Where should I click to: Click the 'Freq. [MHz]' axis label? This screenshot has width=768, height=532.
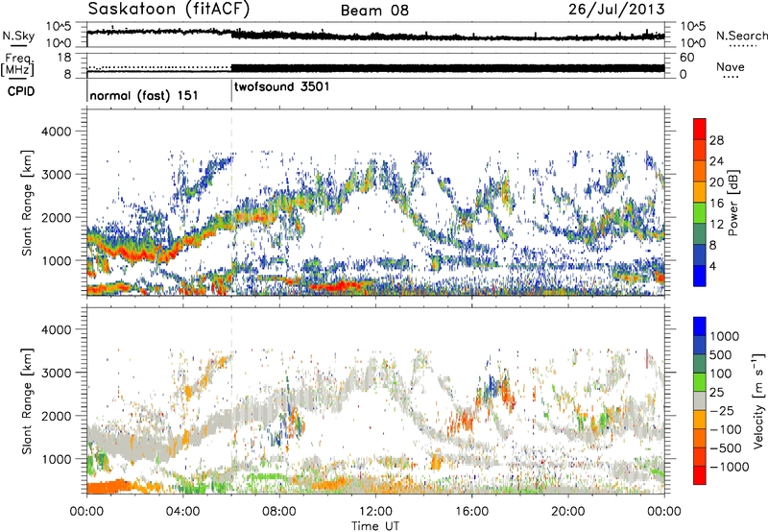[17, 64]
